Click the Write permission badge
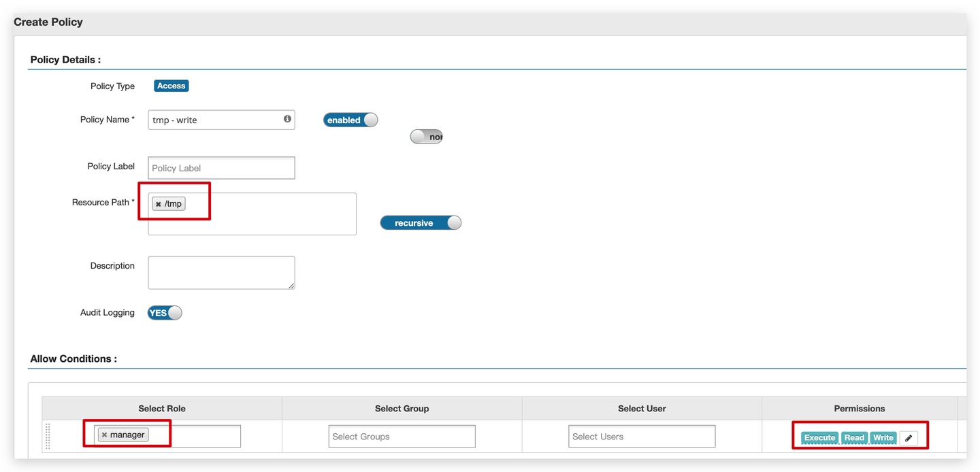The width and height of the screenshot is (980, 472). [x=883, y=438]
